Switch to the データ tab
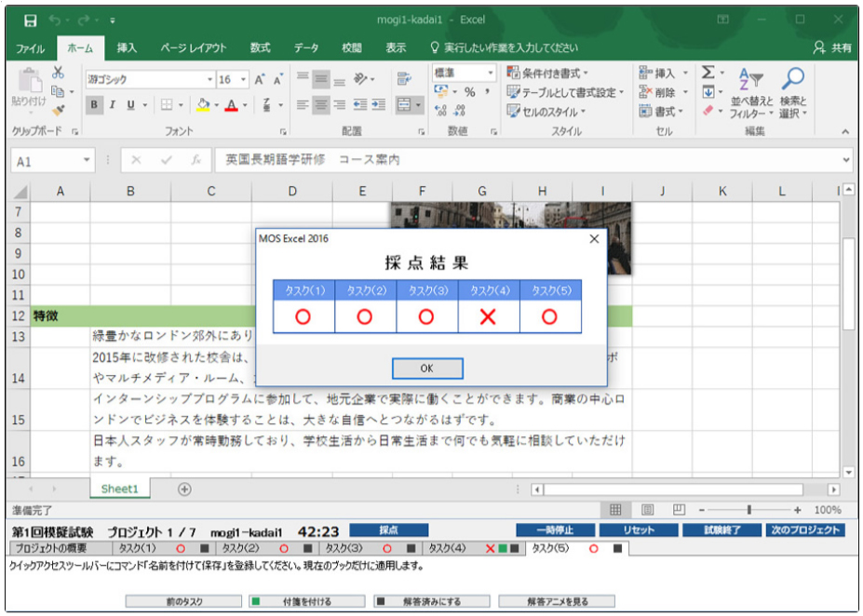 coord(306,48)
